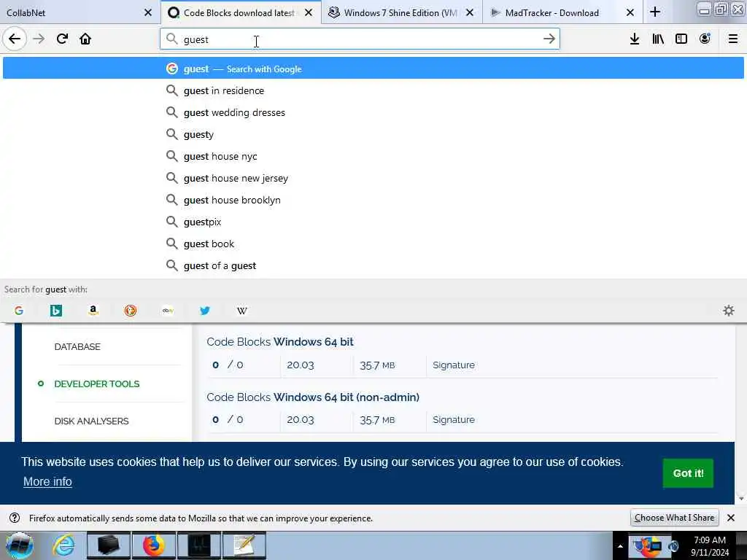
Task: Close the Windows 7 Shine Edition tab
Action: [x=470, y=12]
